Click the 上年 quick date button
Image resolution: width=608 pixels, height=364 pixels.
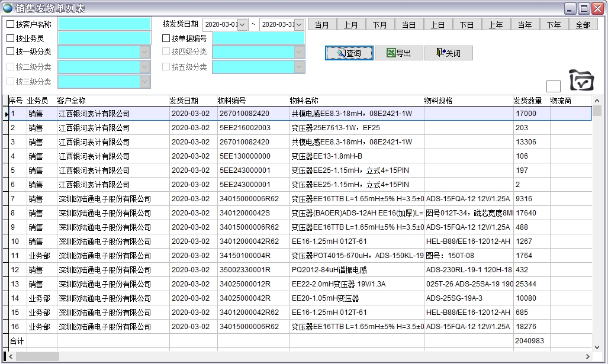point(496,25)
